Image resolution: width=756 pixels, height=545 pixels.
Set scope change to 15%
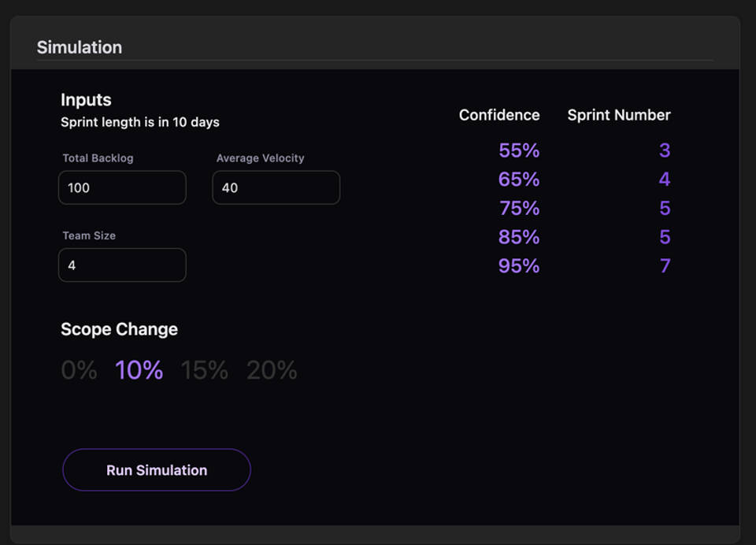coord(205,370)
